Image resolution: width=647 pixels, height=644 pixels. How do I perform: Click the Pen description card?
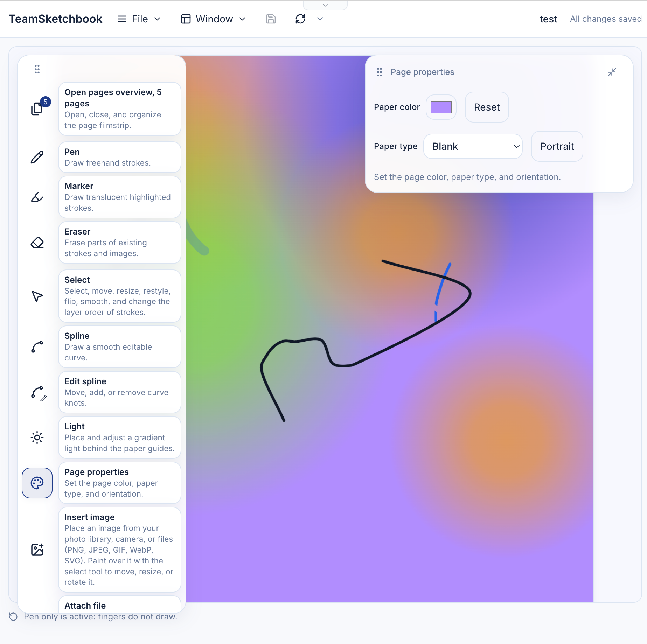pos(120,157)
